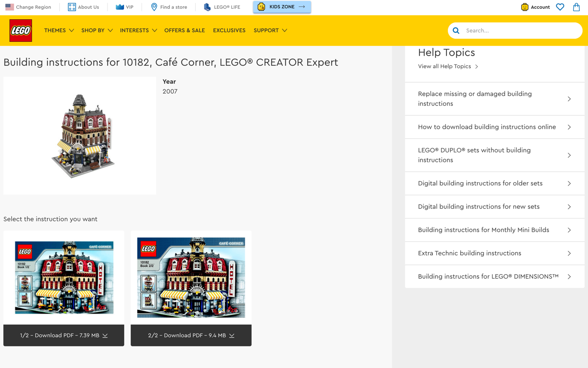Expand the Support menu
This screenshot has height=368, width=588.
click(x=270, y=30)
